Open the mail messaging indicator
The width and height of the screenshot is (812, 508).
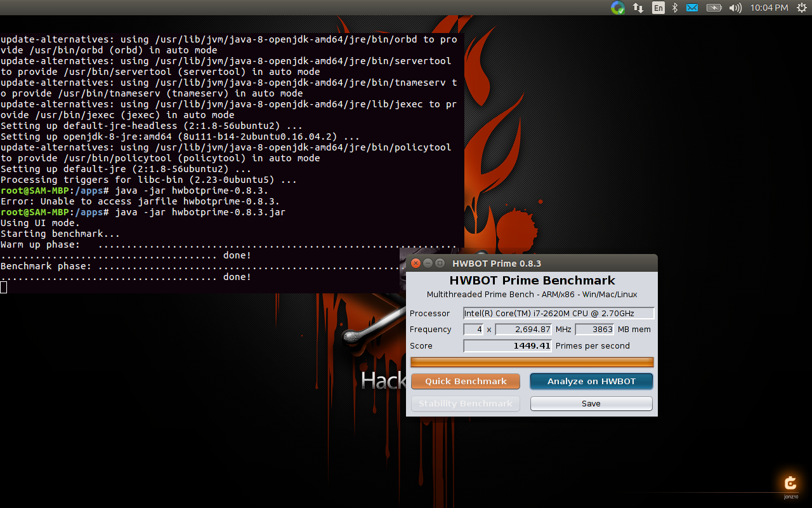[692, 8]
